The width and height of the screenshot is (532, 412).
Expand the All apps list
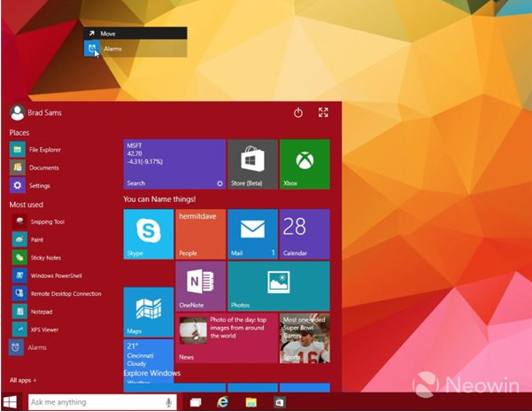(x=24, y=379)
